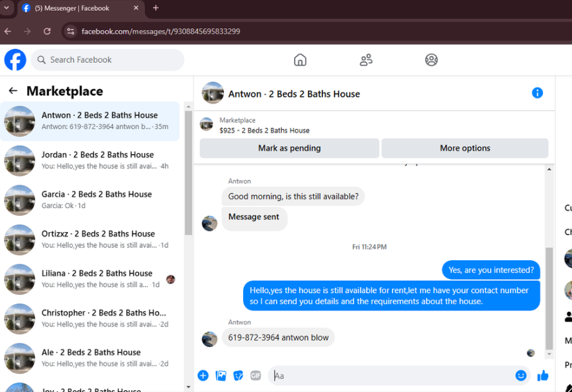
Task: Click Antwon's avatar beside Message sent
Action: [209, 223]
